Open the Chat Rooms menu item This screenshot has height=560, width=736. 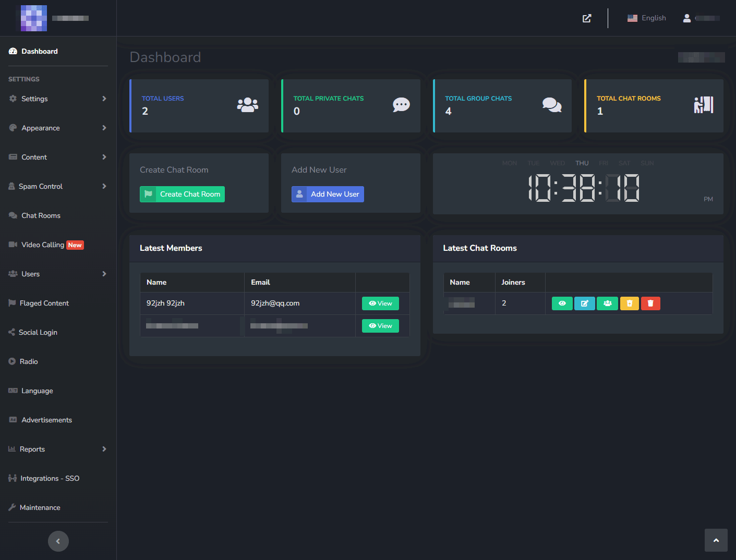(58, 215)
